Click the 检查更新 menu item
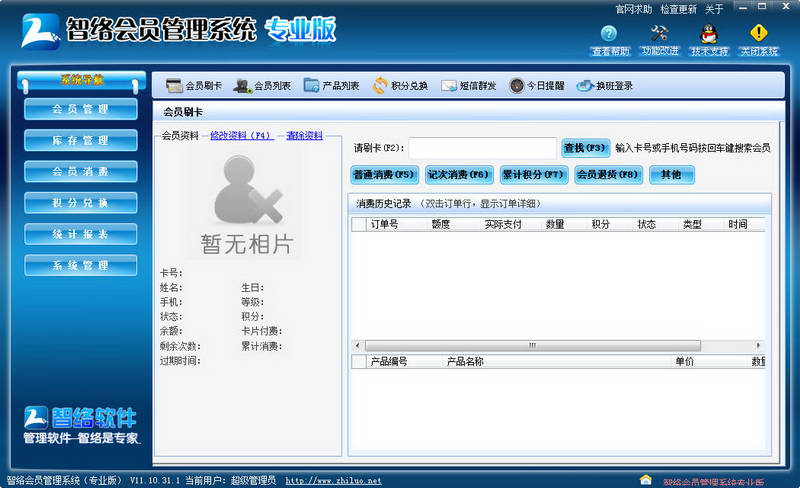 pyautogui.click(x=678, y=9)
